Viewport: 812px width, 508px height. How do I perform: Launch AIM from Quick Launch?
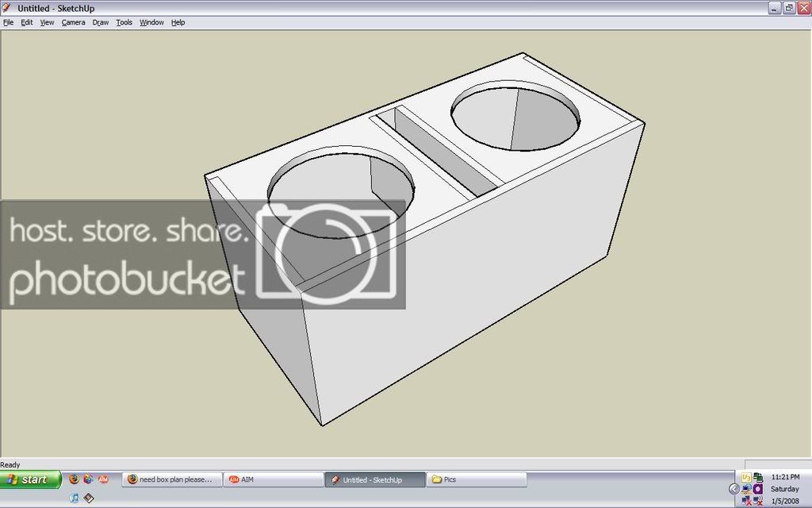[103, 479]
